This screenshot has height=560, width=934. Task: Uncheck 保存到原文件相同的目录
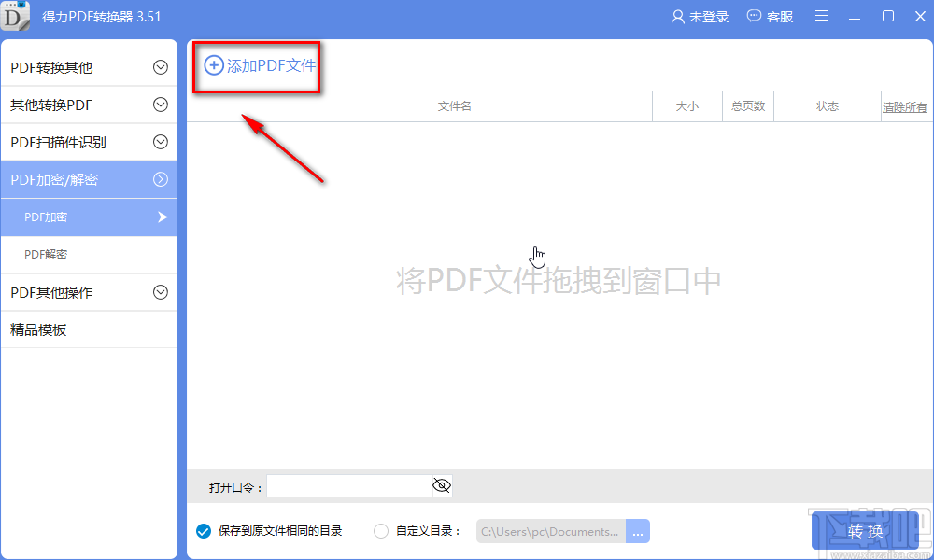[x=203, y=530]
